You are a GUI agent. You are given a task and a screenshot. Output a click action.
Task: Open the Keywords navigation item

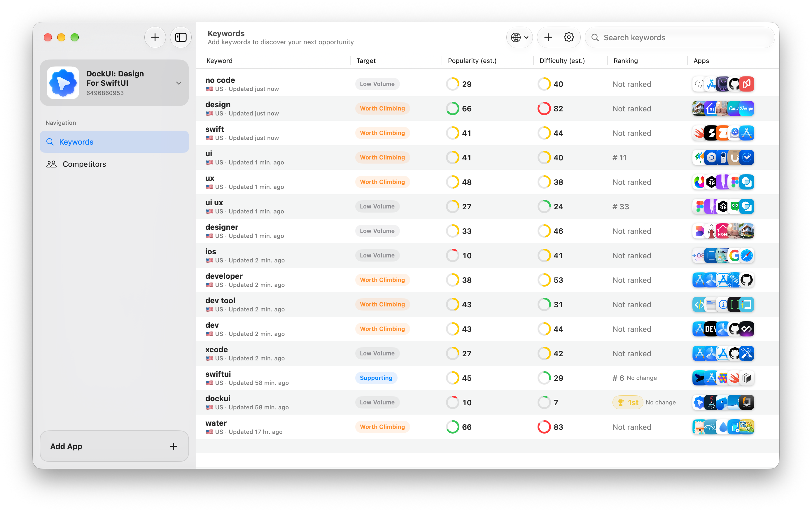[114, 142]
